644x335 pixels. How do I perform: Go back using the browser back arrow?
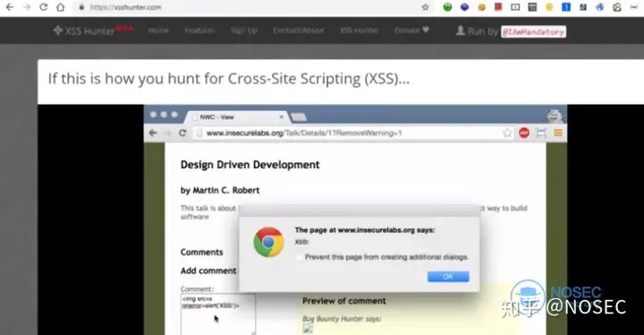click(10, 7)
